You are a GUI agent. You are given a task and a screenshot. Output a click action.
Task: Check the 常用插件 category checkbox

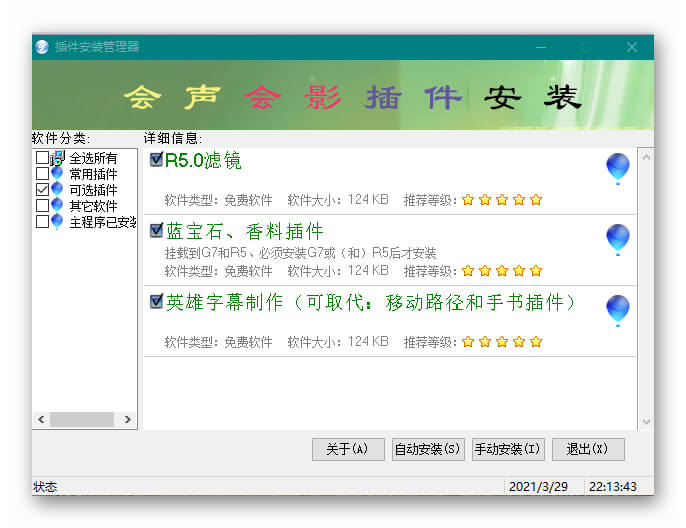point(42,174)
